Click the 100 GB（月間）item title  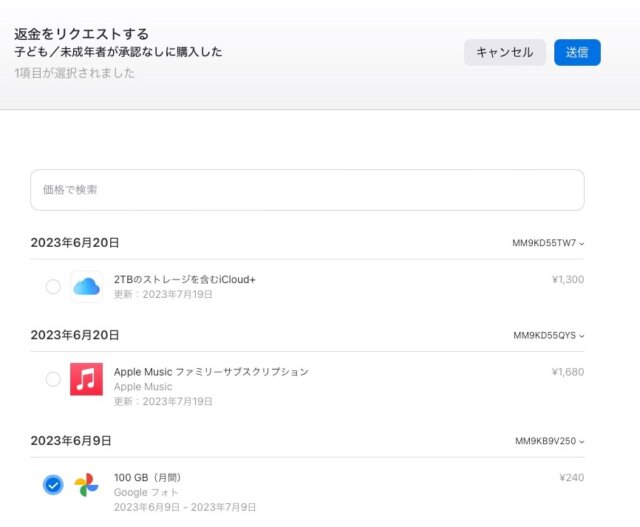(x=147, y=477)
